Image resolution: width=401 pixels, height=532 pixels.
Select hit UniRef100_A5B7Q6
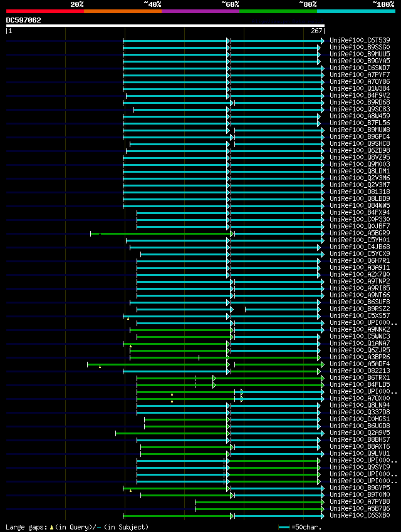coord(360,509)
